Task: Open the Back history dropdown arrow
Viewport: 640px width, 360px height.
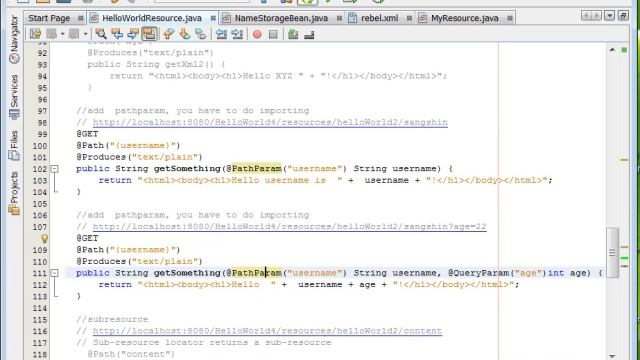Action: (62, 34)
